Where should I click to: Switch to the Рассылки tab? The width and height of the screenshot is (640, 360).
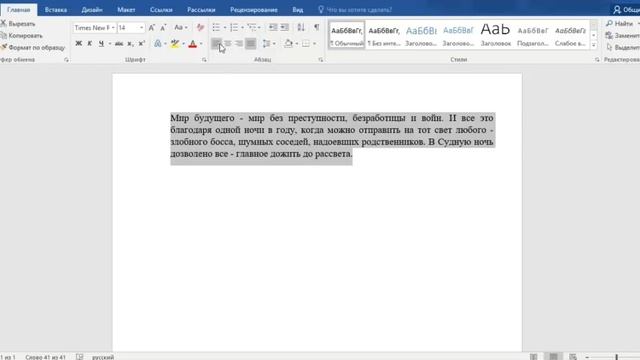(x=201, y=9)
